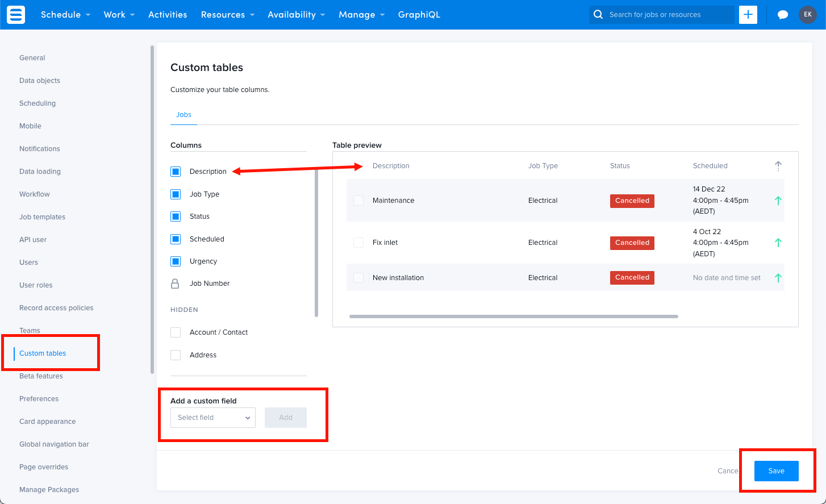
Task: Click green sort arrow on Maintenance row
Action: coord(778,201)
